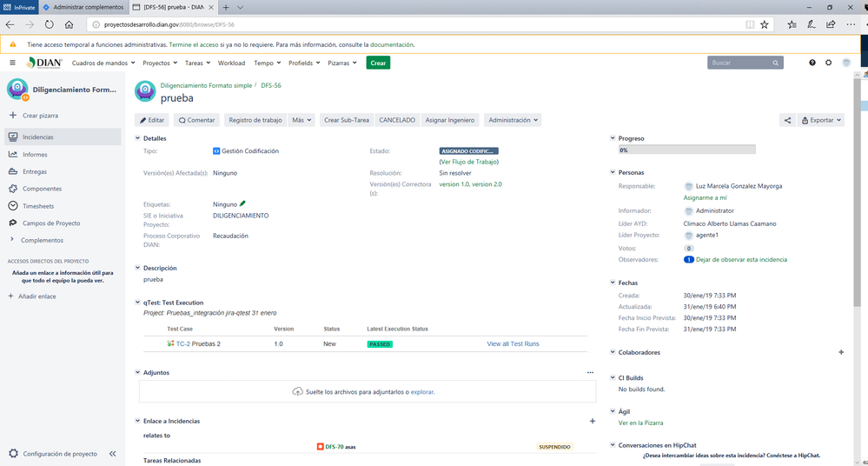868x466 pixels.
Task: Click the Comentar button
Action: click(196, 120)
